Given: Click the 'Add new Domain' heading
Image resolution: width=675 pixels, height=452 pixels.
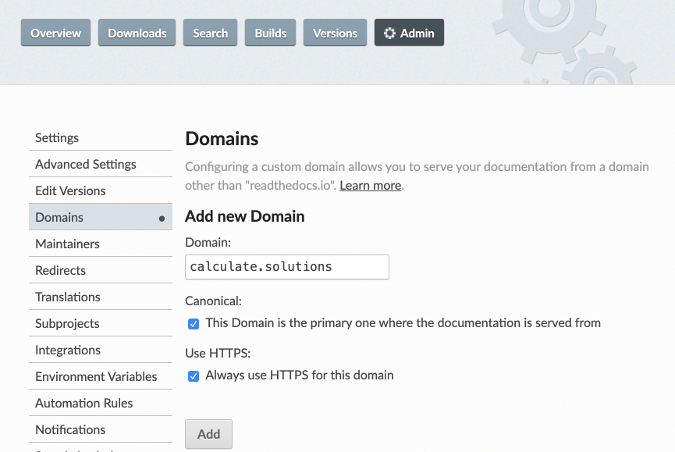Looking at the screenshot, I should point(245,216).
